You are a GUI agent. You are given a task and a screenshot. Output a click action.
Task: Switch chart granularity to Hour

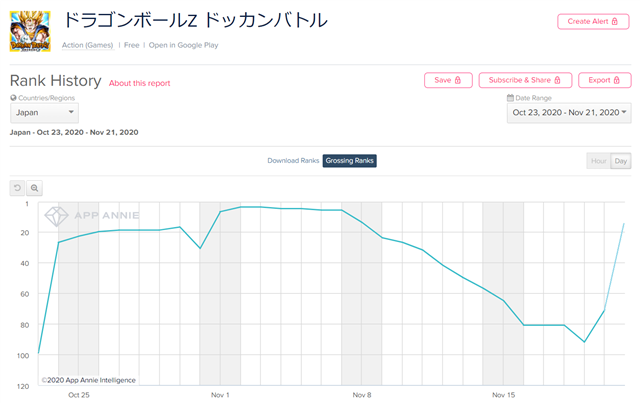[598, 161]
